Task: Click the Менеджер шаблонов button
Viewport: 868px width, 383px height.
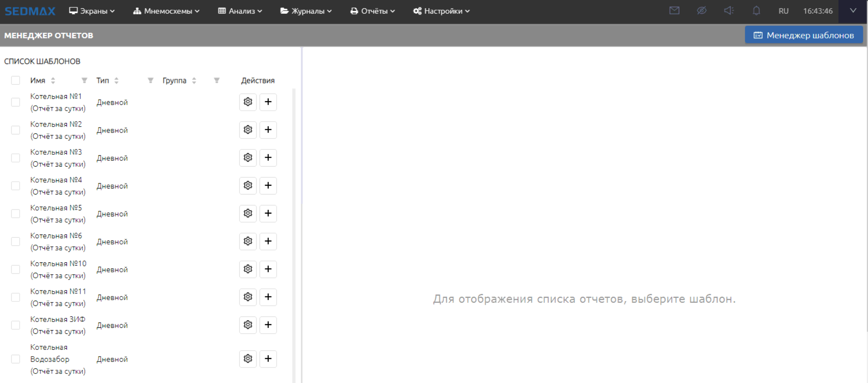Action: pos(804,35)
